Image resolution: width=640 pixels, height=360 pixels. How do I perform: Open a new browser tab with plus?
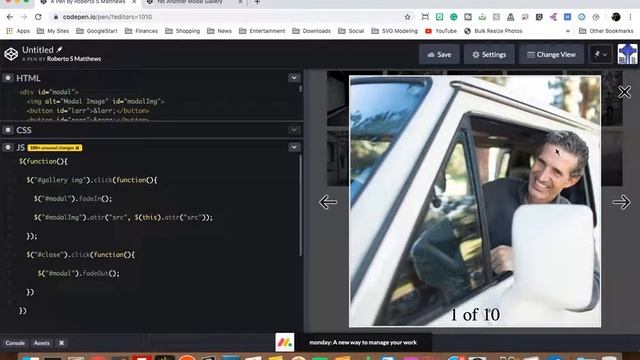point(257,2)
